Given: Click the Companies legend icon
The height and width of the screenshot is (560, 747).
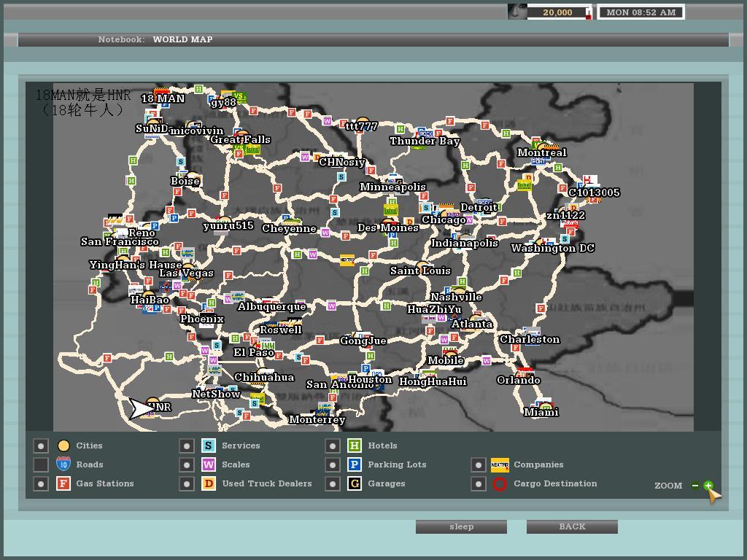Looking at the screenshot, I should click(x=500, y=464).
